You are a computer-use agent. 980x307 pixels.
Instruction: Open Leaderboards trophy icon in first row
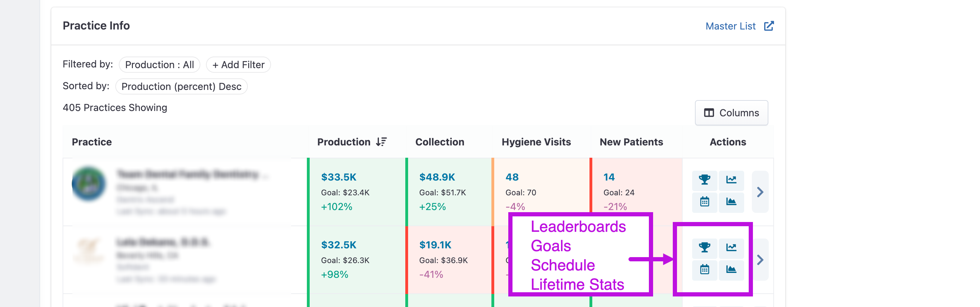tap(704, 180)
